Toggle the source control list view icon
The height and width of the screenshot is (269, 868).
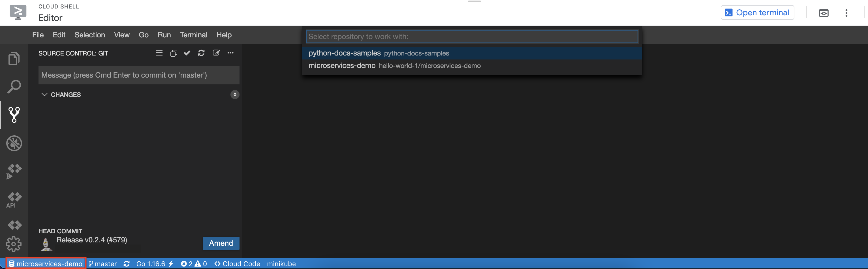point(159,53)
